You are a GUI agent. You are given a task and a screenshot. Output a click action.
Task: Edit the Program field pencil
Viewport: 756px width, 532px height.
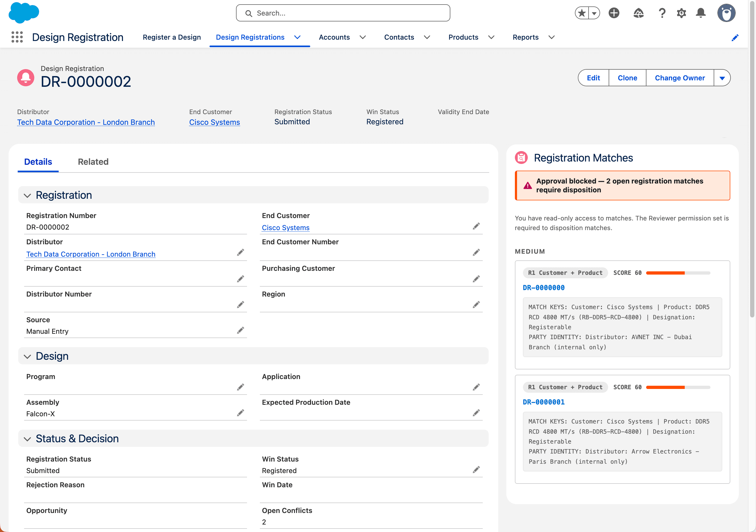(240, 387)
